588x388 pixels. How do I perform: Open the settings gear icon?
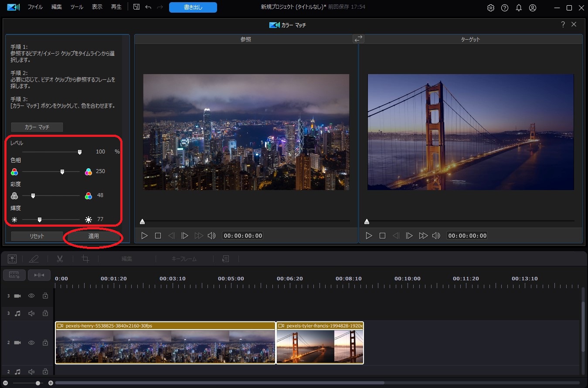coord(490,7)
